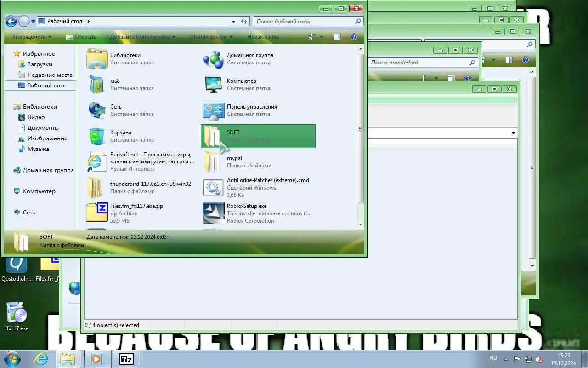Select Домашняя группа in navigation pane
The image size is (588, 368).
pyautogui.click(x=44, y=170)
